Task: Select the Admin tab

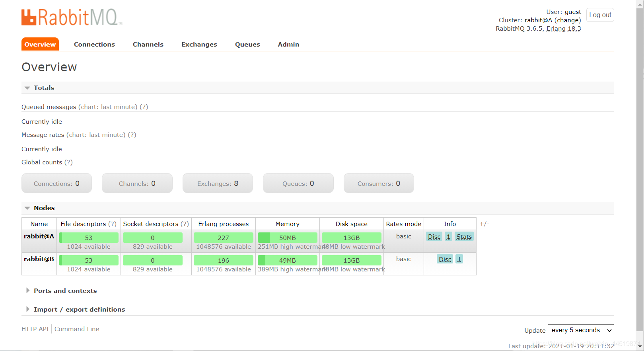Action: (x=288, y=44)
